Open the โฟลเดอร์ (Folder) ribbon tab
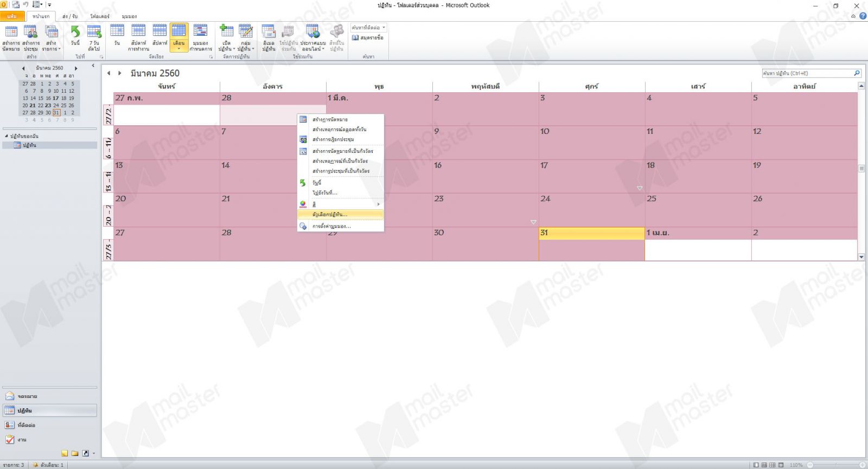The width and height of the screenshot is (868, 469). pos(100,16)
